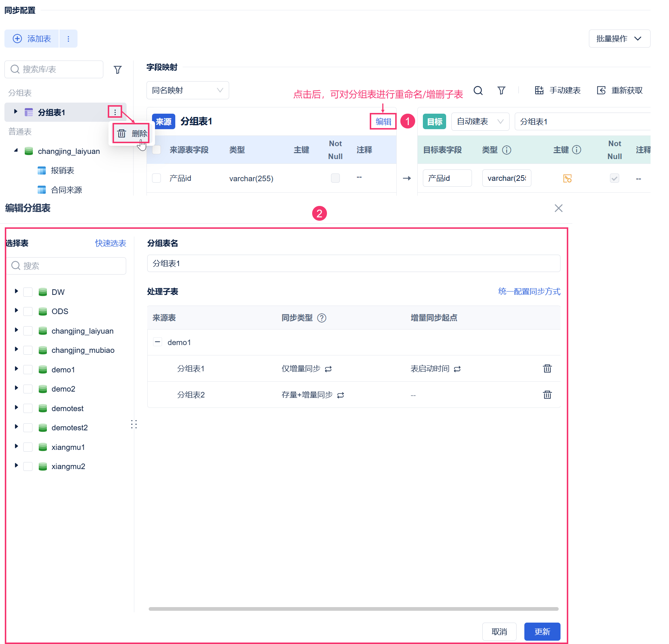Check the DW database checkbox

[28, 292]
